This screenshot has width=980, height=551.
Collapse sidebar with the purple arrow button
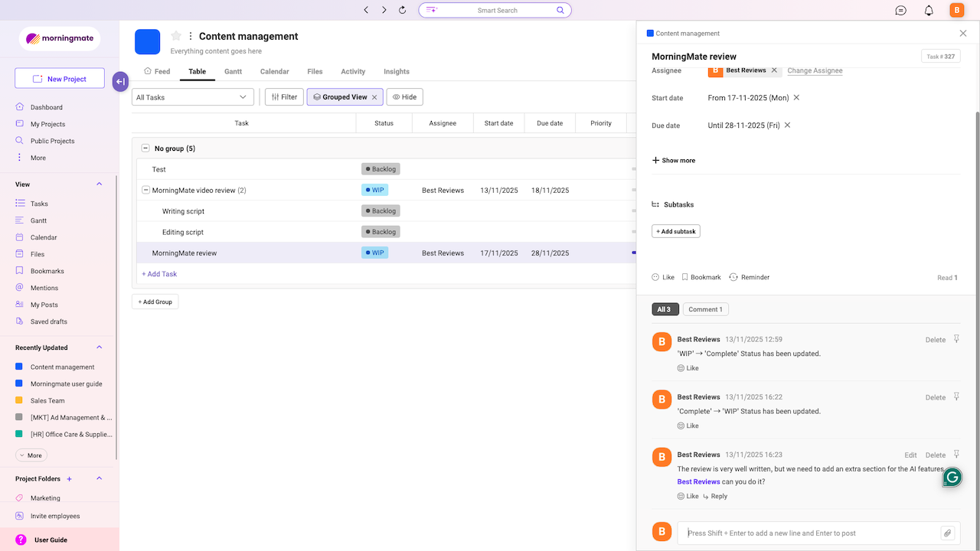[120, 82]
